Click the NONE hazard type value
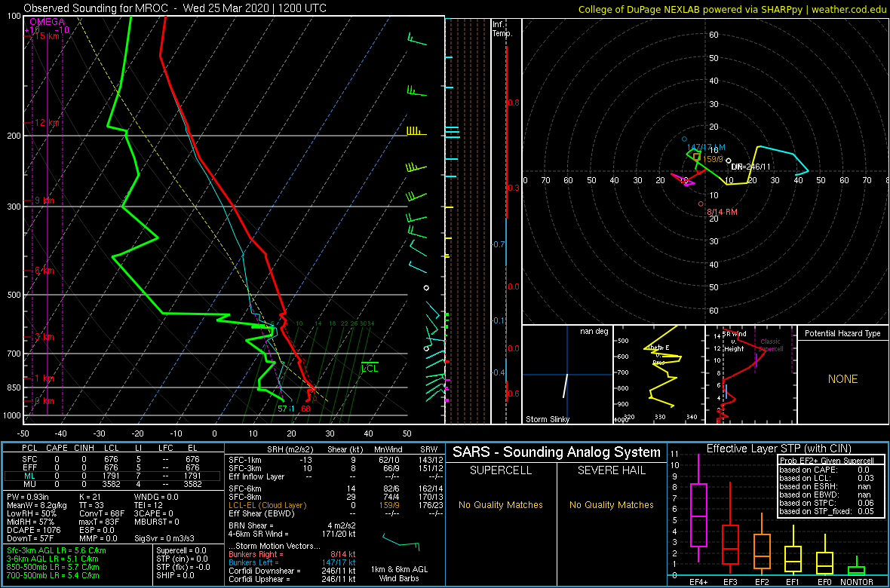The height and width of the screenshot is (588, 890). (842, 379)
